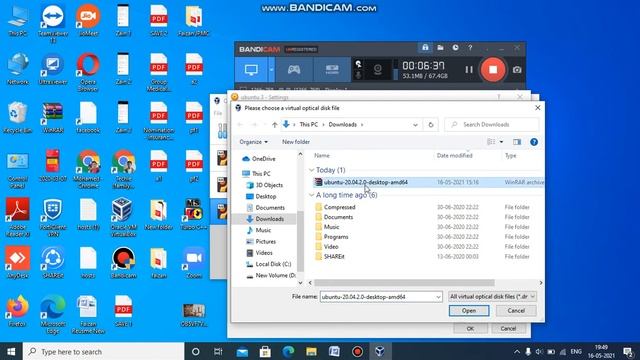The height and width of the screenshot is (360, 640).
Task: Change view layout icon in file dialog
Action: click(x=491, y=142)
